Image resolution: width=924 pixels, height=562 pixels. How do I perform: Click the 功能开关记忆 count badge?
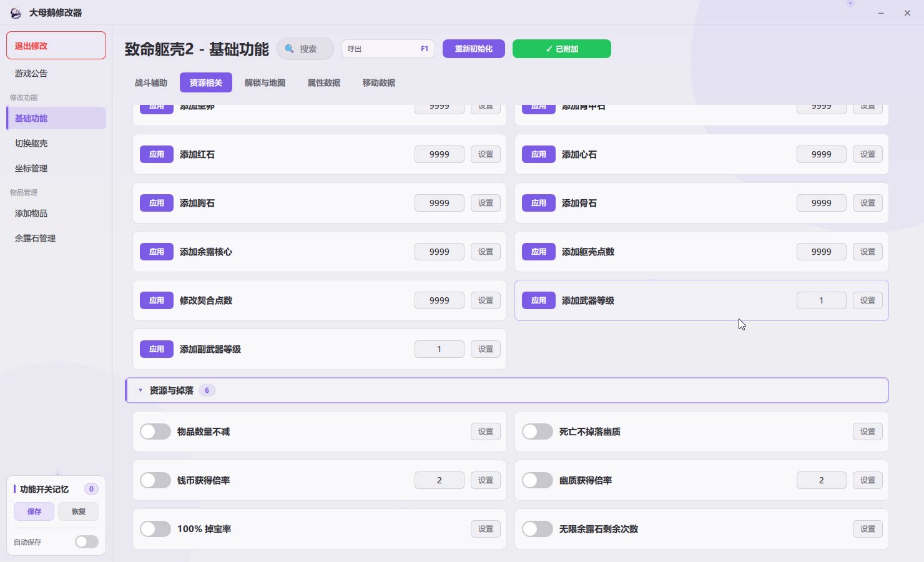tap(91, 489)
